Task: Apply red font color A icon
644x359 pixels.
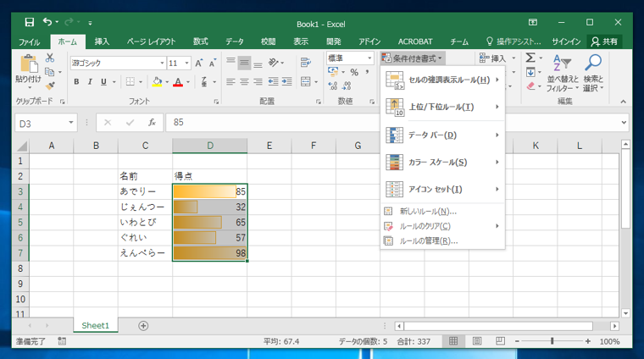Action: tap(178, 82)
